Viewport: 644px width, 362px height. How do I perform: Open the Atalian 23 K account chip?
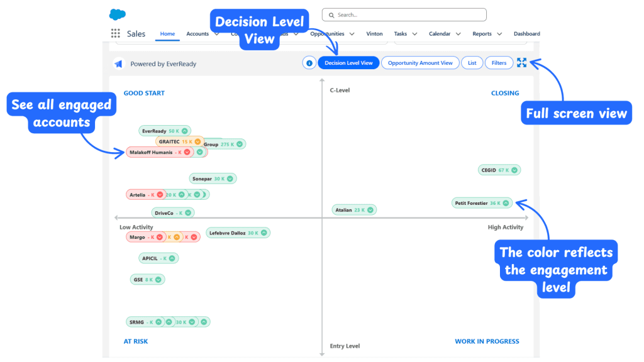point(354,210)
